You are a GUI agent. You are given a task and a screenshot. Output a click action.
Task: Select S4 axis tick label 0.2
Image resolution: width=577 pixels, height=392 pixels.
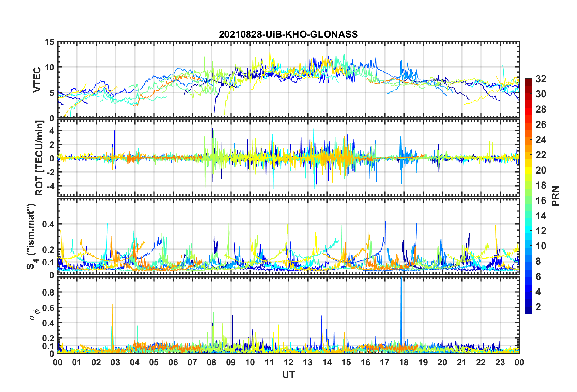pos(48,250)
